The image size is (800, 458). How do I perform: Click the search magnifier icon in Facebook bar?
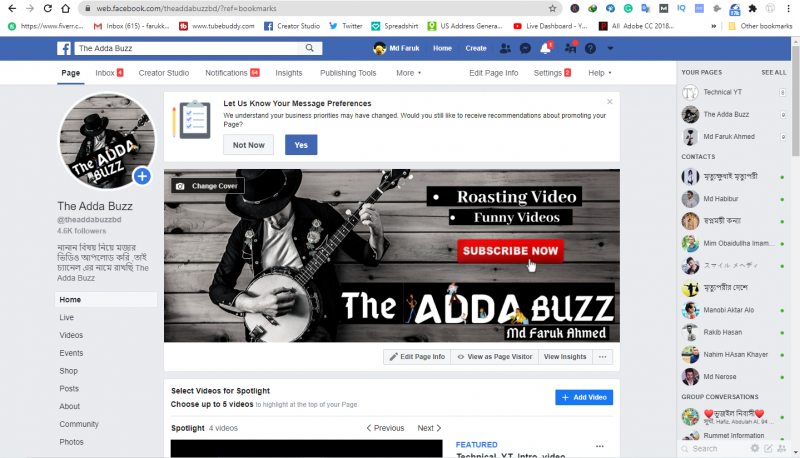(x=310, y=48)
